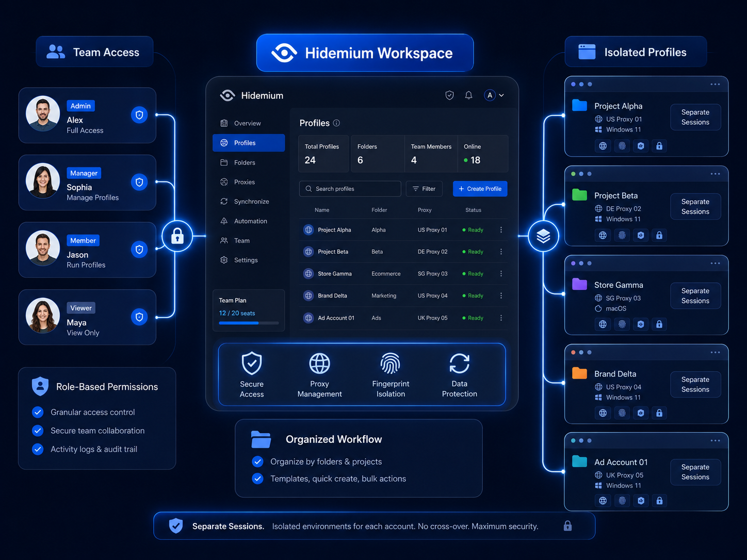Open the notifications bell icon
The image size is (747, 560).
(468, 95)
